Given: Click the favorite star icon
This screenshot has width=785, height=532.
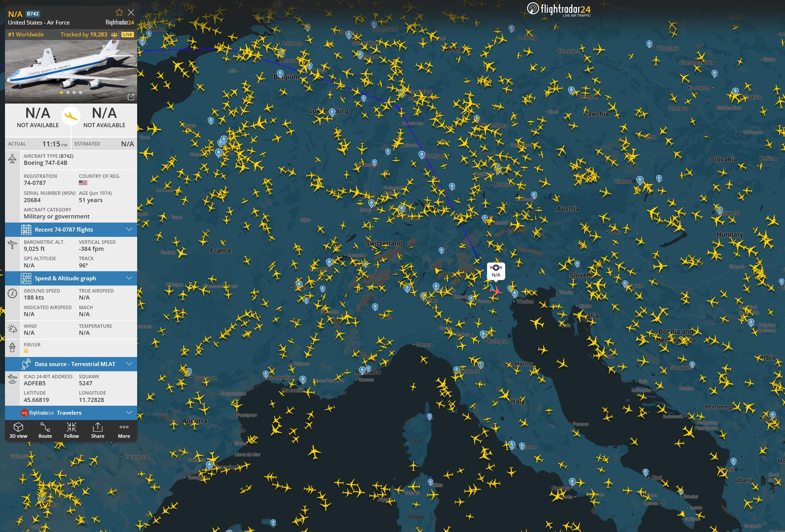Looking at the screenshot, I should pyautogui.click(x=119, y=13).
